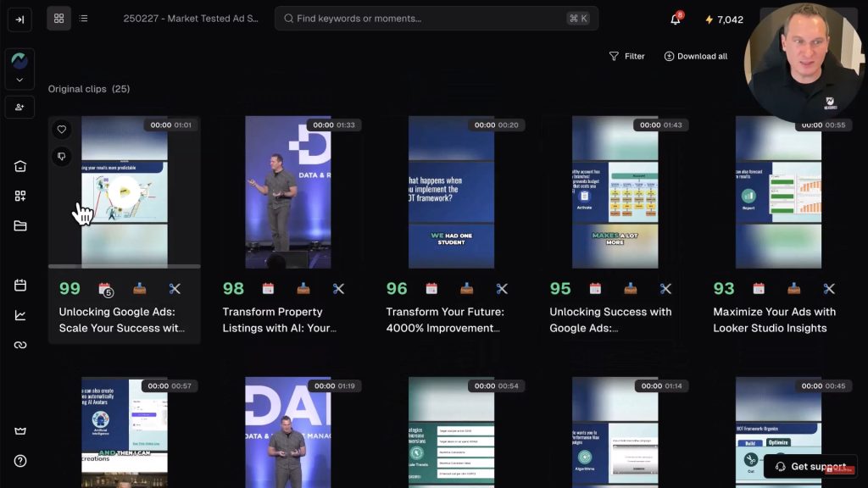Open linked accounts icon in sidebar
The image size is (868, 488).
tap(20, 345)
